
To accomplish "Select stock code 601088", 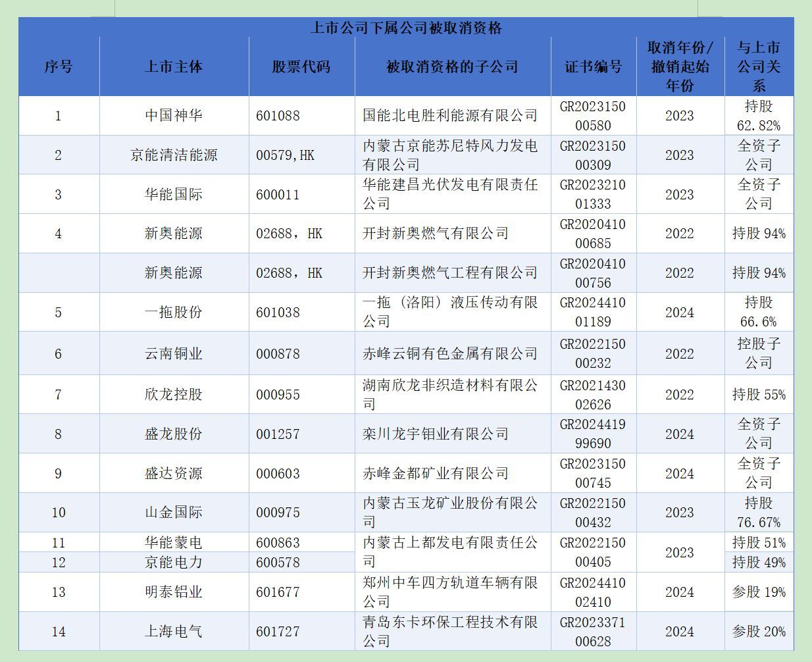I will pyautogui.click(x=301, y=116).
